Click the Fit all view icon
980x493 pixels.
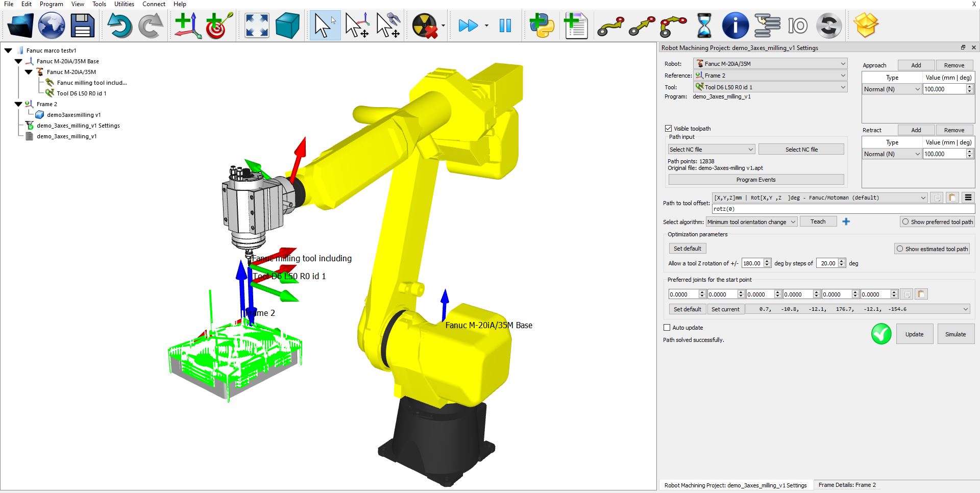point(257,25)
